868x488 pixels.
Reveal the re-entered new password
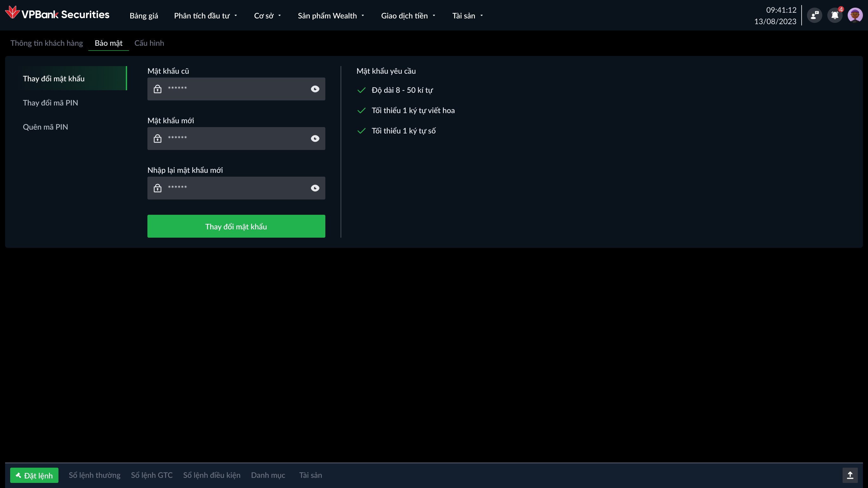(315, 188)
